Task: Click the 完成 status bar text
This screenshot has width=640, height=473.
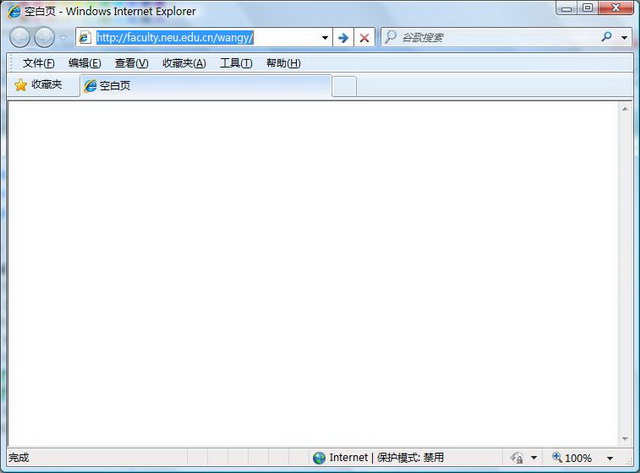Action: 19,457
